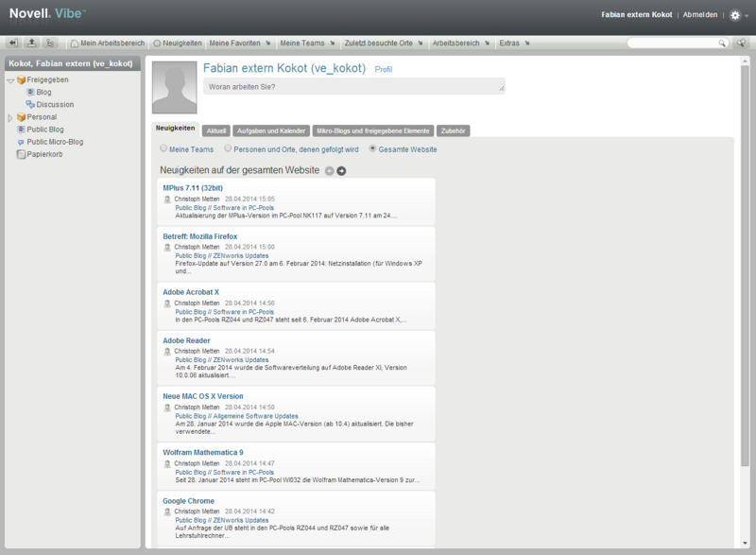Open the Extras dropdown menu
The width and height of the screenshot is (756, 555).
tap(514, 43)
